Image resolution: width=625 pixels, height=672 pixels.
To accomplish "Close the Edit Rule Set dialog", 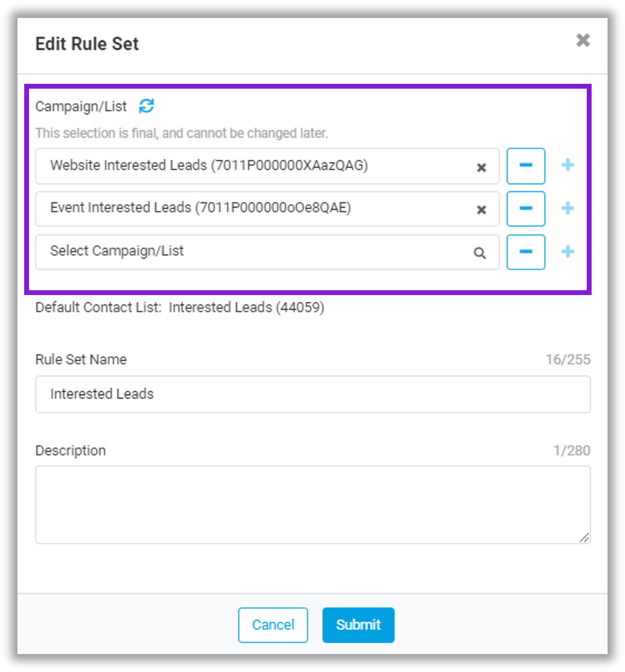I will (x=583, y=40).
